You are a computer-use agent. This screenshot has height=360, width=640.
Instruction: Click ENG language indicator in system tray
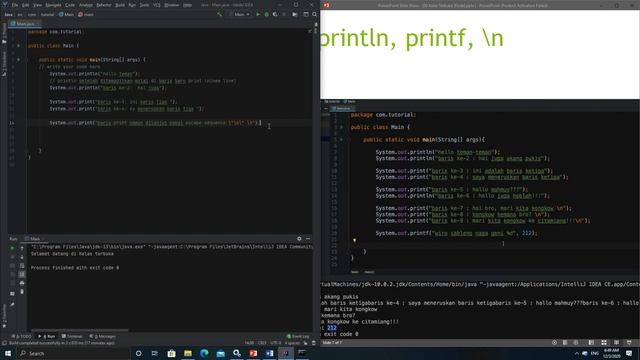(595, 353)
